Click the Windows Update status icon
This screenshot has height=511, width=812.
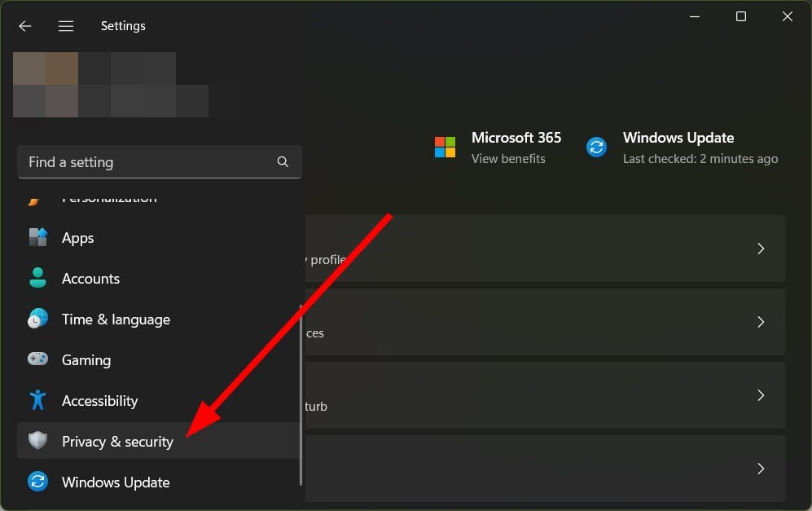click(596, 147)
